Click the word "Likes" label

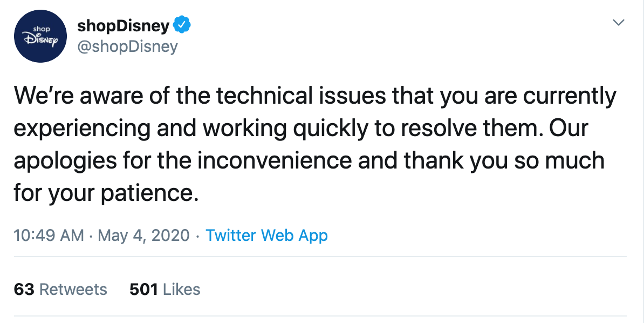182,290
